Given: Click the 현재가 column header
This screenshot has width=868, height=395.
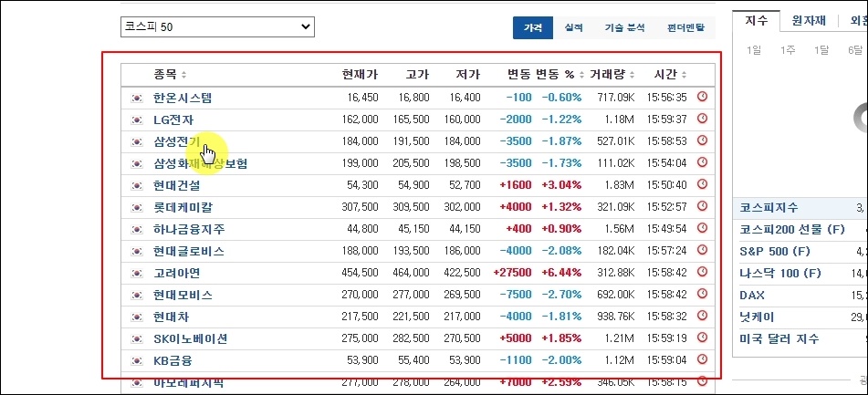Looking at the screenshot, I should click(360, 75).
